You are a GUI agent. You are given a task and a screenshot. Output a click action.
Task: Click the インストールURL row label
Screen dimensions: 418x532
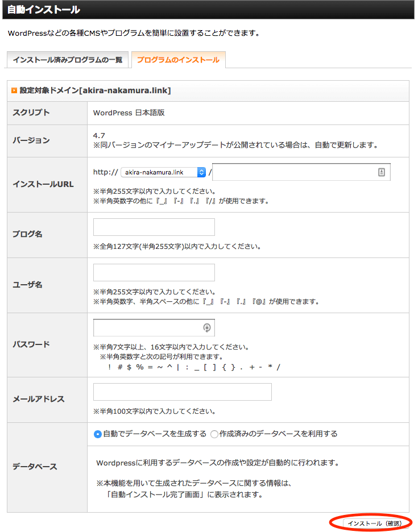[43, 185]
